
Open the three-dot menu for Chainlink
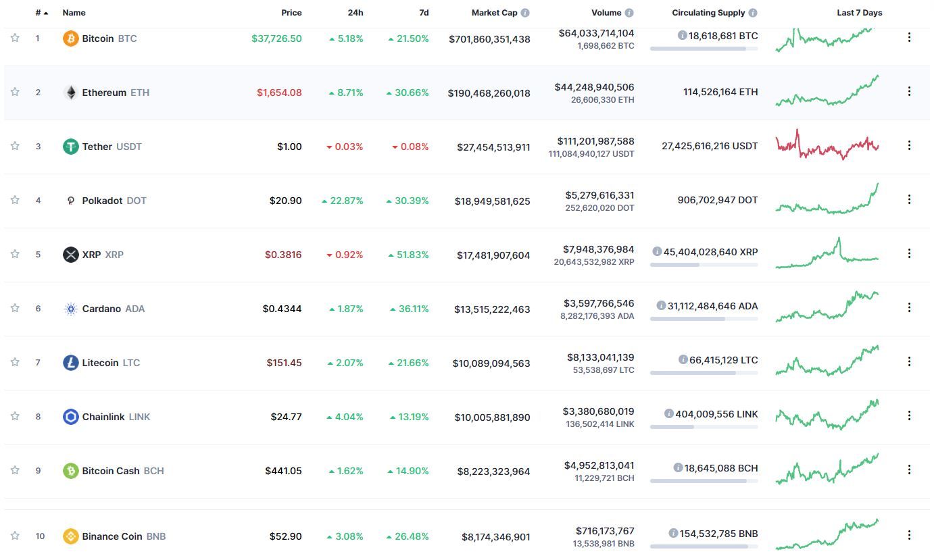(909, 415)
